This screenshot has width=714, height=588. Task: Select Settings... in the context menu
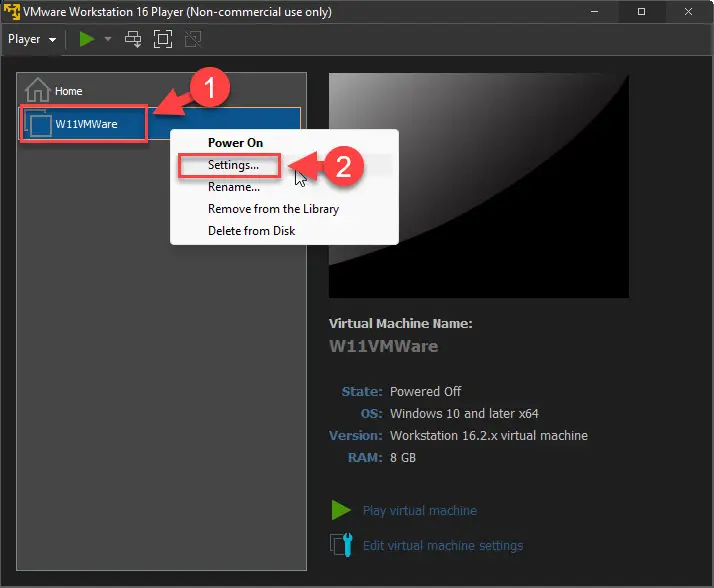coord(233,165)
